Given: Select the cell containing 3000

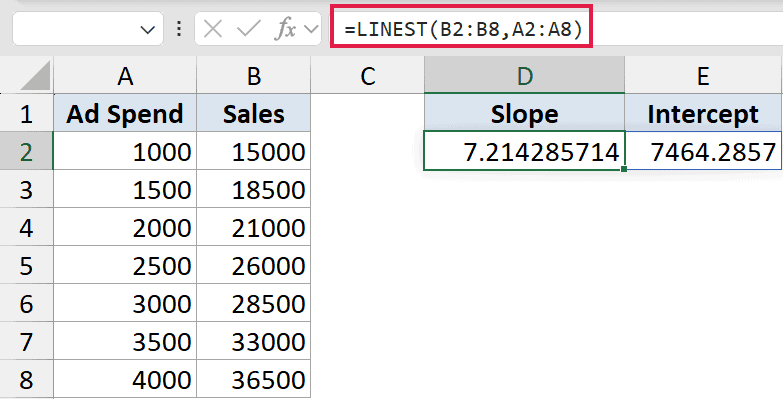Looking at the screenshot, I should click(125, 303).
